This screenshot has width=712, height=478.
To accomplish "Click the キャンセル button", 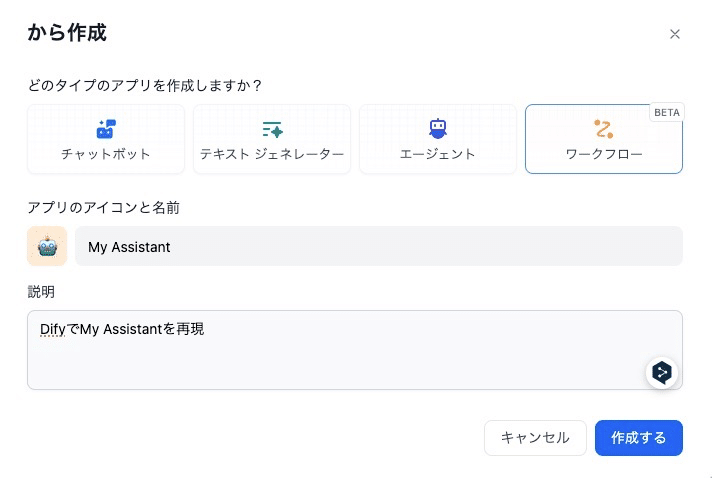I will click(535, 438).
